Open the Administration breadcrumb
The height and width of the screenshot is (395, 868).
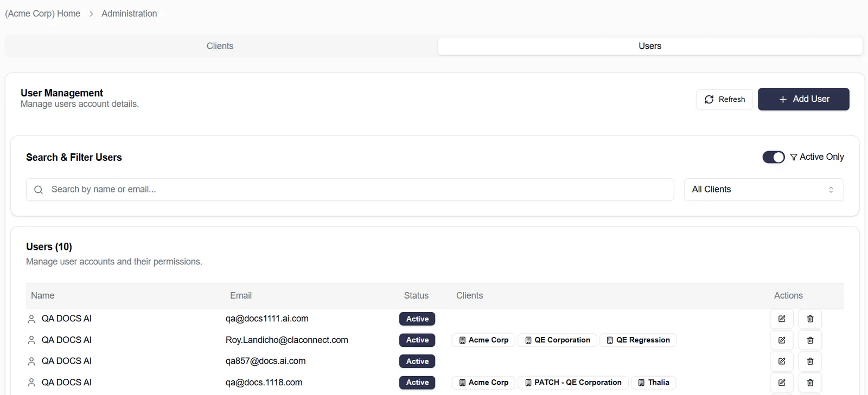129,14
